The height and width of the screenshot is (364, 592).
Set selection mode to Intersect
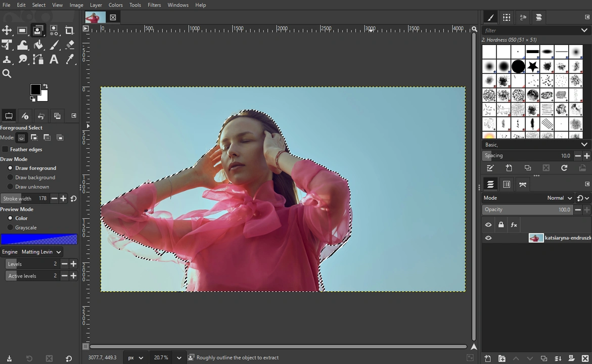point(60,138)
